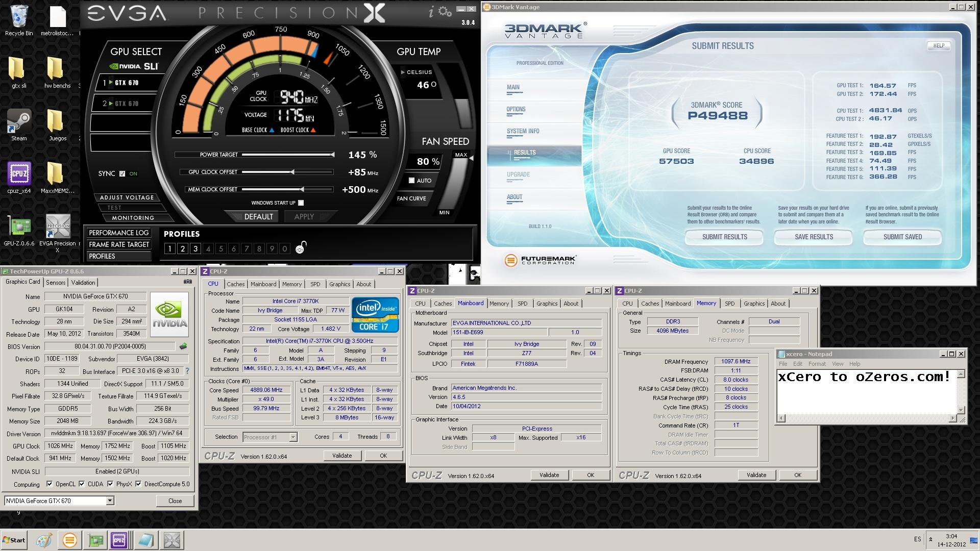
Task: Open the 3DMark orange taskbar icon
Action: [69, 540]
